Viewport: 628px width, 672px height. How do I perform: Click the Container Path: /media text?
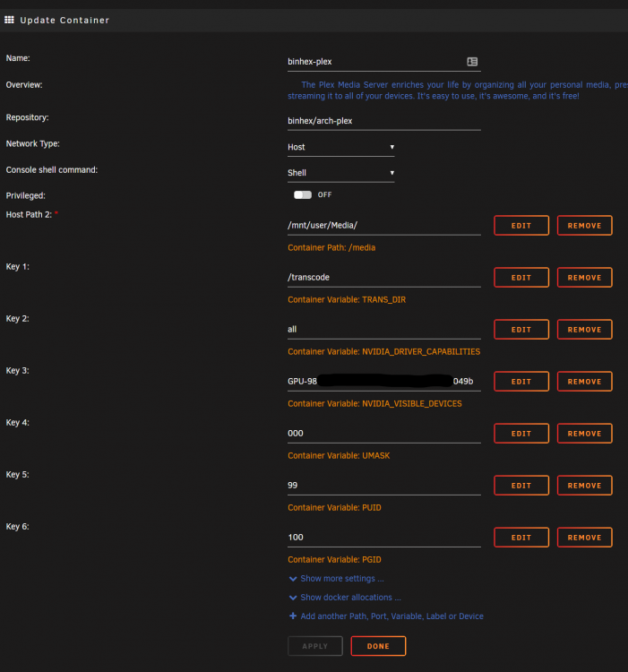tap(331, 247)
